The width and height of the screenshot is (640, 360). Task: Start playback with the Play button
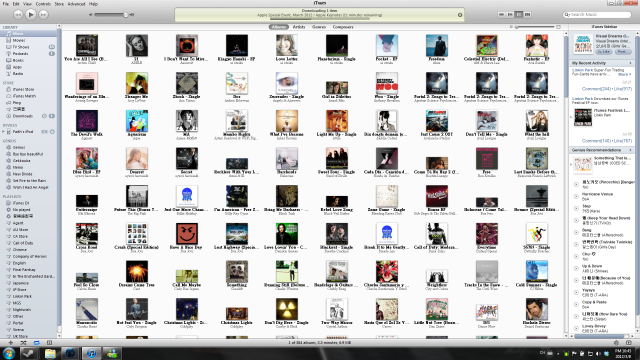[31, 15]
